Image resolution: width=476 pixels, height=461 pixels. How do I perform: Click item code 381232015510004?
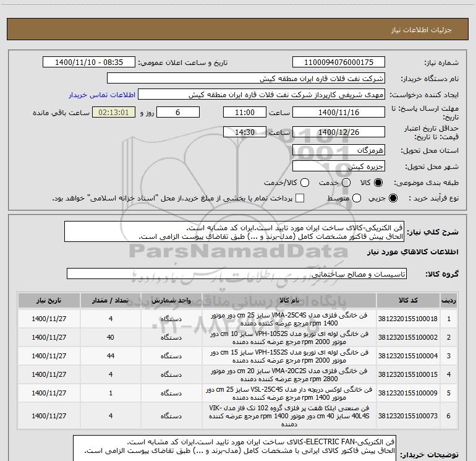408,356
